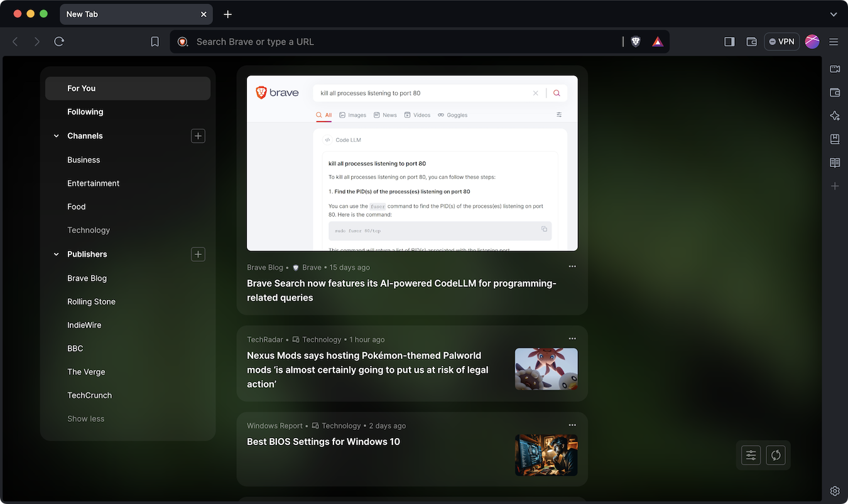Reload the page
The height and width of the screenshot is (504, 848).
point(59,41)
